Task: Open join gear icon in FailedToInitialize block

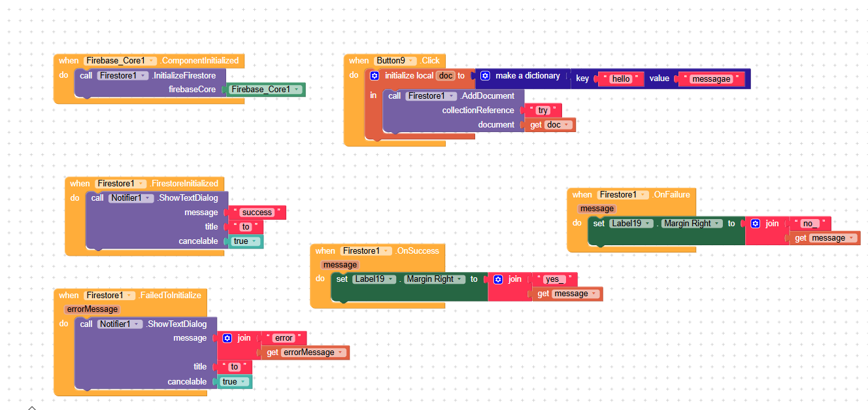Action: click(227, 338)
